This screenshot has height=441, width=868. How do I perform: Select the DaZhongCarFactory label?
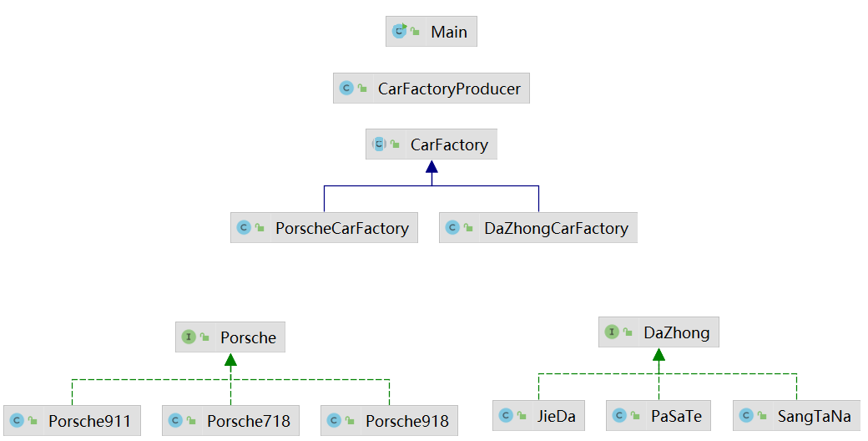click(557, 228)
